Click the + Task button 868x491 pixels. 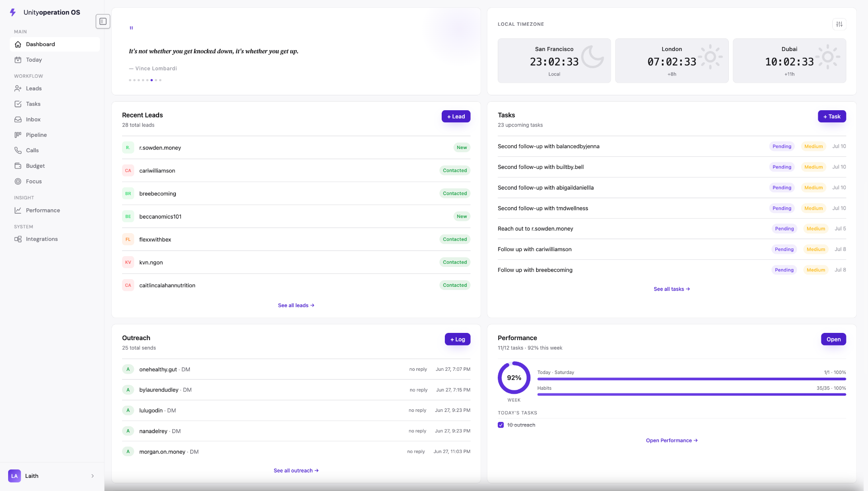[x=832, y=117]
